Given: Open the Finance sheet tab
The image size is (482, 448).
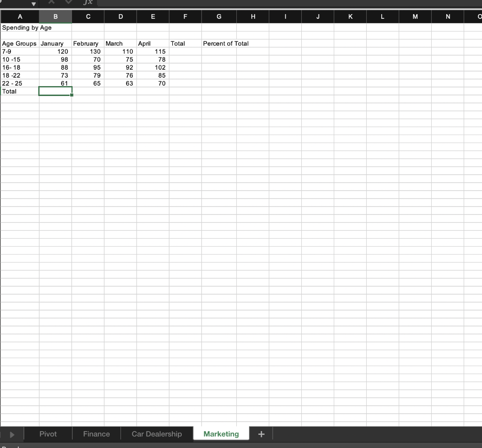Looking at the screenshot, I should (96, 434).
